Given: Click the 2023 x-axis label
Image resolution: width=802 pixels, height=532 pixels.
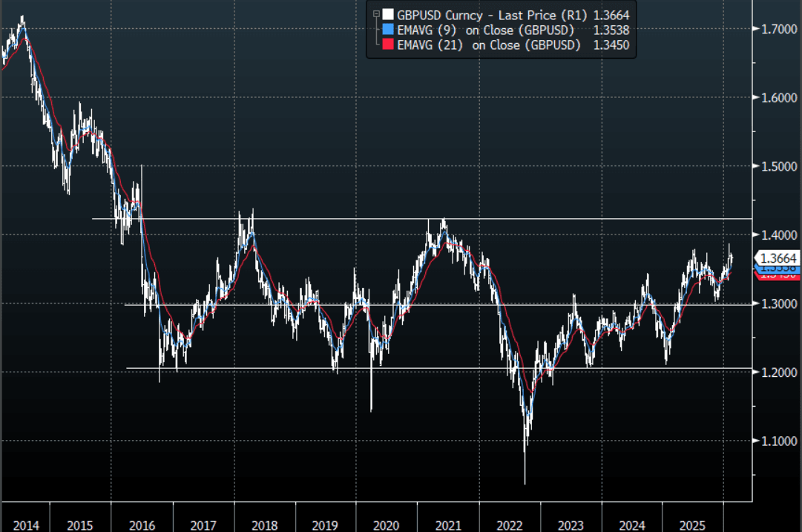Looking at the screenshot, I should click(x=571, y=525).
